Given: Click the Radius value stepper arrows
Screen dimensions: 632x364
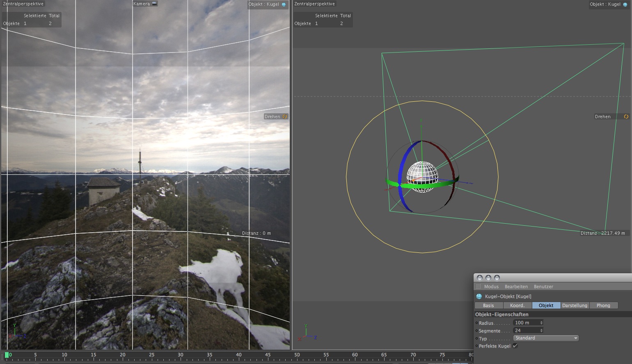Looking at the screenshot, I should (541, 323).
